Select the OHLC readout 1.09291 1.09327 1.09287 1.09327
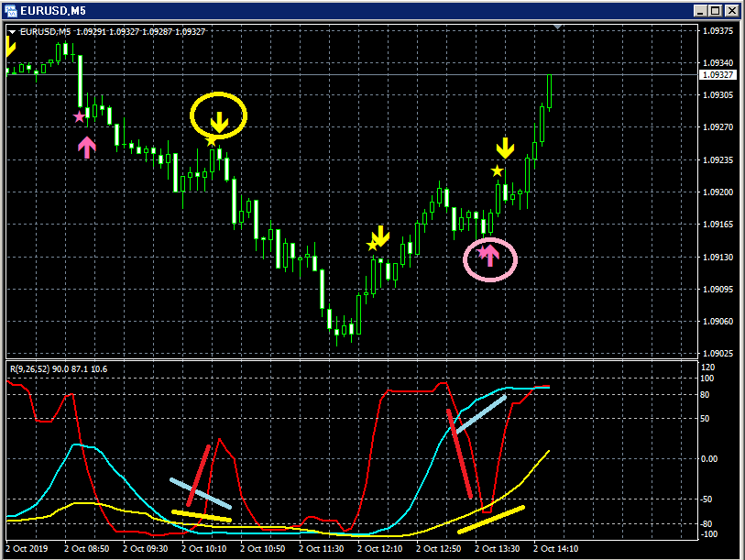 coord(140,32)
